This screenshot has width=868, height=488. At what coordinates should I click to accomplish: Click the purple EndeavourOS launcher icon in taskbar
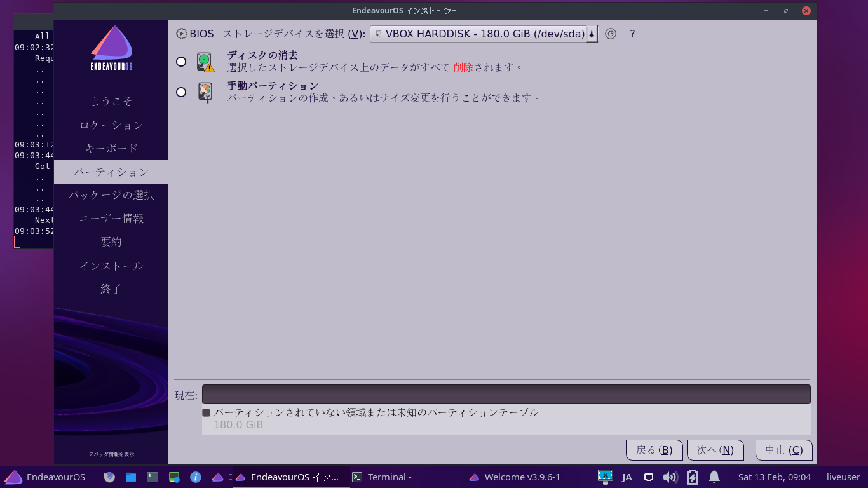click(x=217, y=477)
